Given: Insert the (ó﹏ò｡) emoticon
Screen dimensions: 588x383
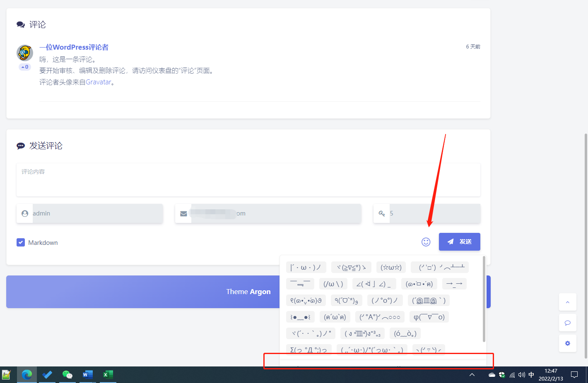Looking at the screenshot, I should click(x=405, y=333).
